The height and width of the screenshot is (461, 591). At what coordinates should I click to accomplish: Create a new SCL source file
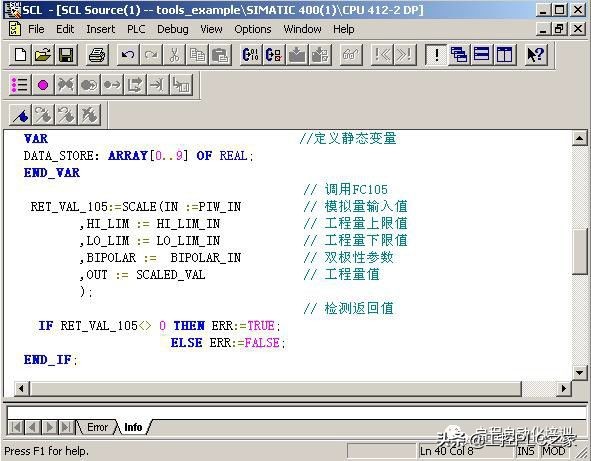point(20,55)
